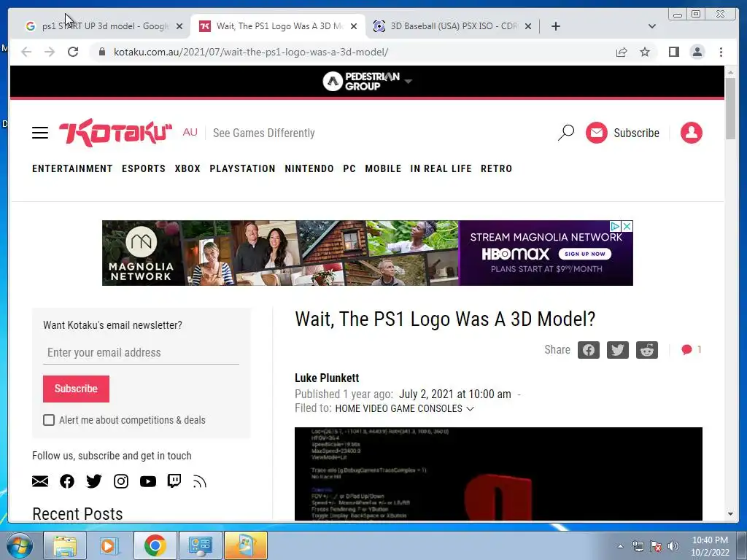Open Kotaku's Facebook page from Follow us
Image resolution: width=747 pixels, height=560 pixels.
(67, 481)
